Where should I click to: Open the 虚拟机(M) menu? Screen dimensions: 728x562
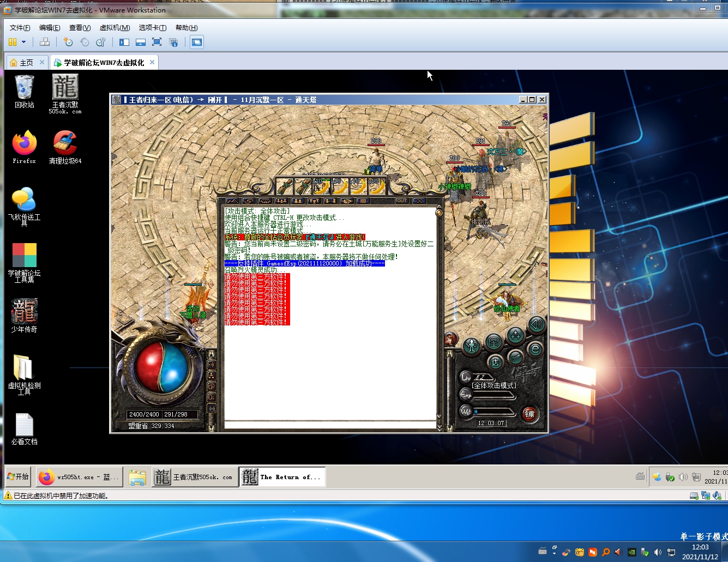[115, 28]
